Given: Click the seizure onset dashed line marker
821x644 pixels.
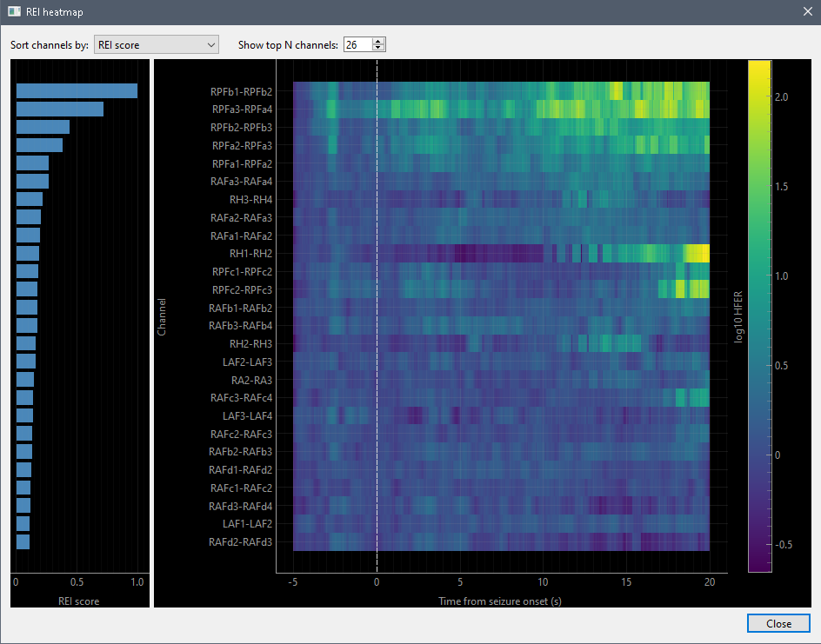Looking at the screenshot, I should pos(377,316).
